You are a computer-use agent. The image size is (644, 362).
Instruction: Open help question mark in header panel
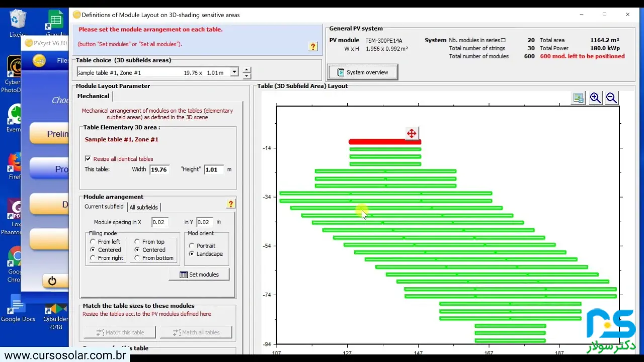point(313,47)
